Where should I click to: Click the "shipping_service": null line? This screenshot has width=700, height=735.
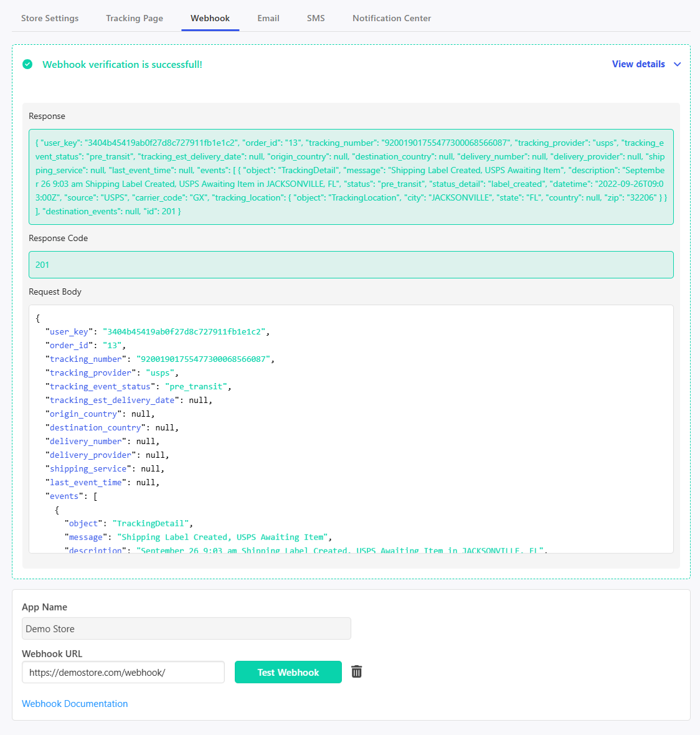point(105,469)
